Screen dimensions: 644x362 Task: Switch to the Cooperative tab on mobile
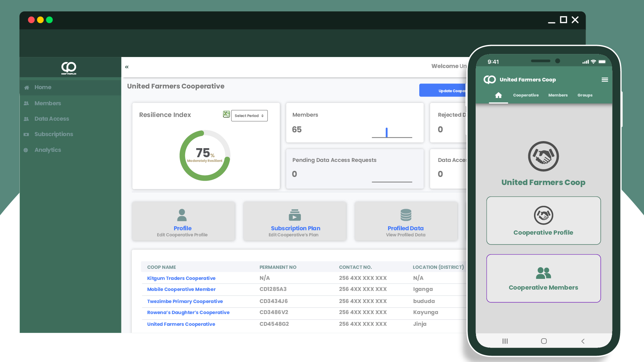[x=526, y=95]
